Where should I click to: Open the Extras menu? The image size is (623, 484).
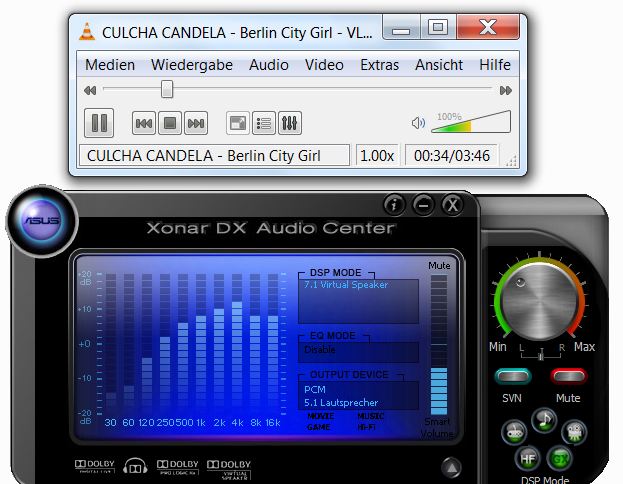pos(379,65)
